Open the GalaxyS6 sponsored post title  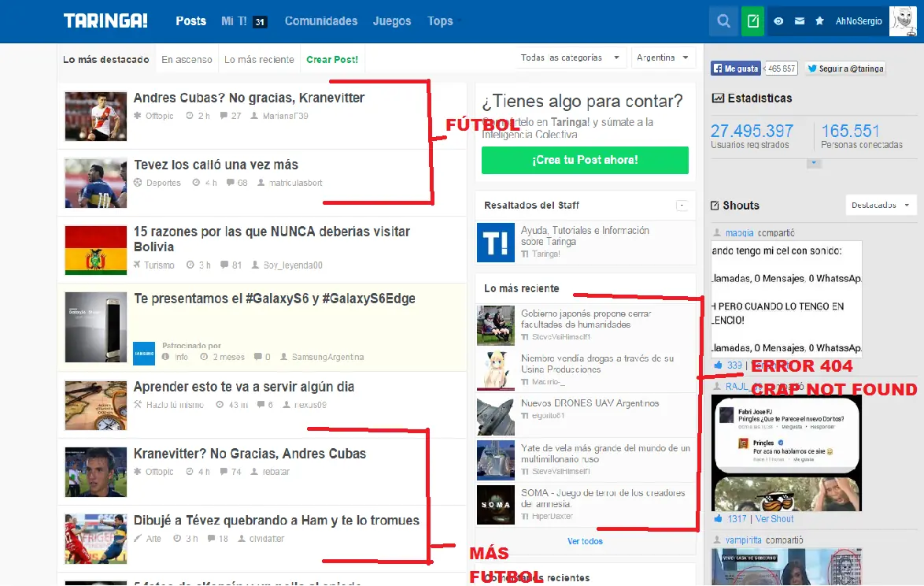pyautogui.click(x=275, y=299)
